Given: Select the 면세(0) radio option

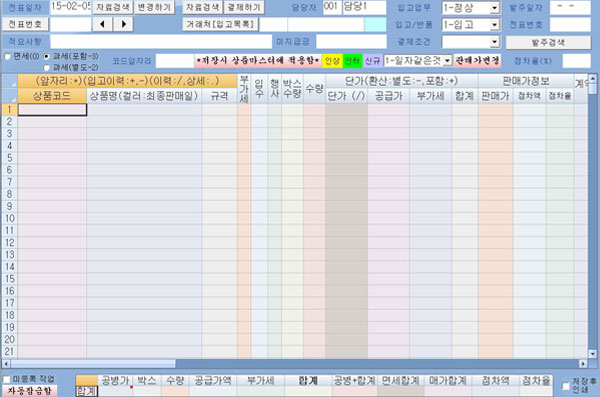Looking at the screenshot, I should [7, 57].
